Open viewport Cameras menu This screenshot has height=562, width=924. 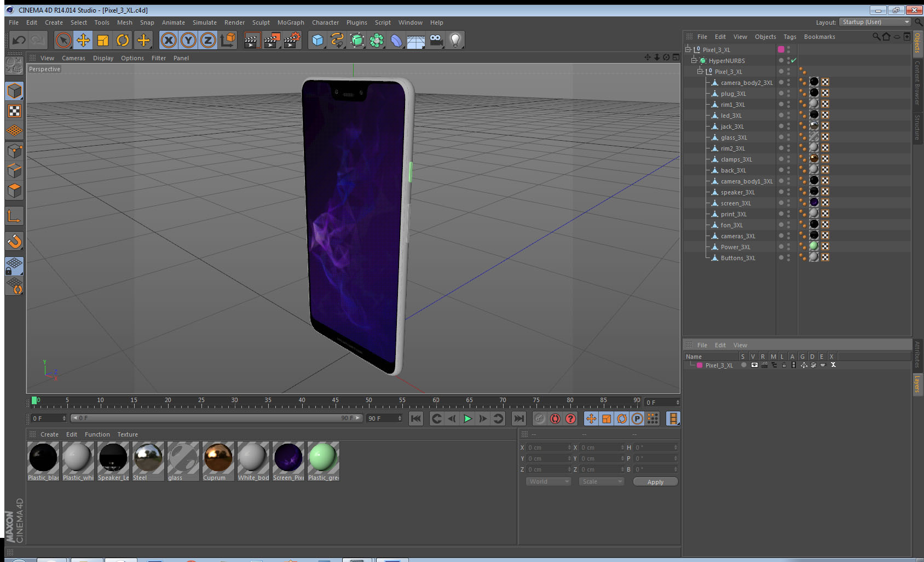click(73, 58)
